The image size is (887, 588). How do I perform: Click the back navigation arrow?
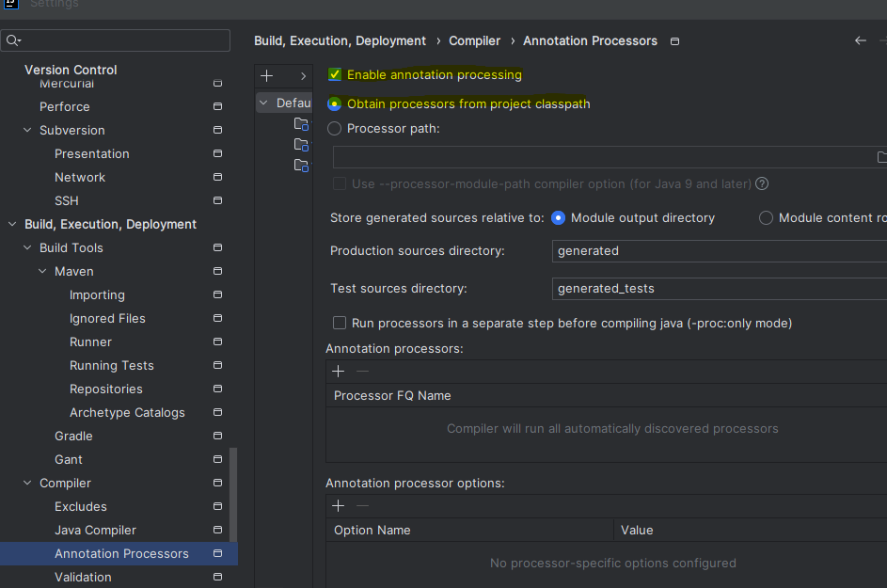(x=860, y=40)
